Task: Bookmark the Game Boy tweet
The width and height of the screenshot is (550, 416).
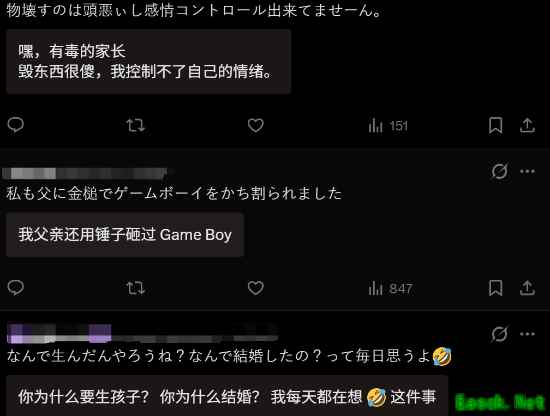Action: click(495, 288)
